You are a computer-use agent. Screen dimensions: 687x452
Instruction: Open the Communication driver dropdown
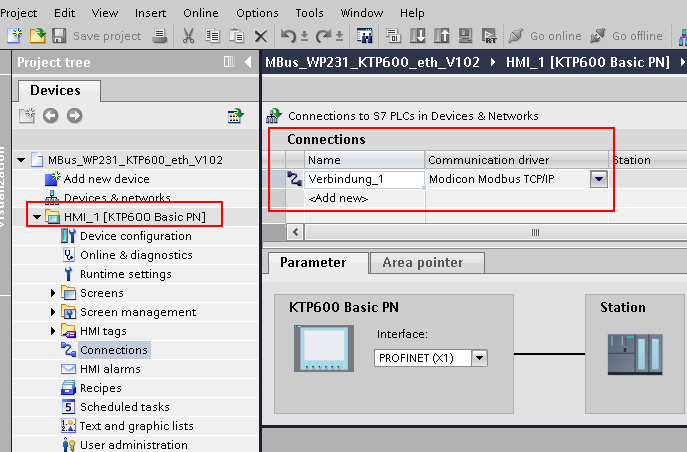point(599,179)
